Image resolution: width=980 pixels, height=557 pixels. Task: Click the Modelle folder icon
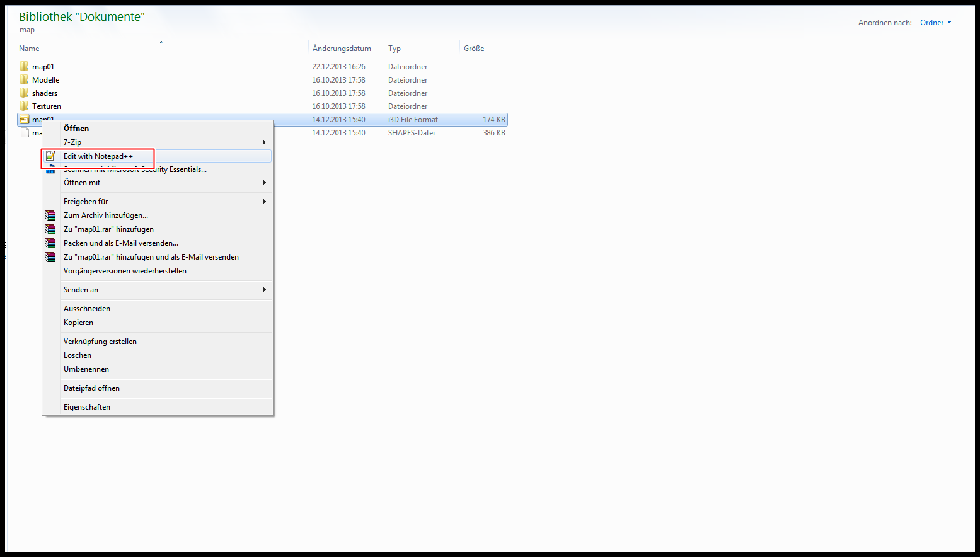pos(25,79)
